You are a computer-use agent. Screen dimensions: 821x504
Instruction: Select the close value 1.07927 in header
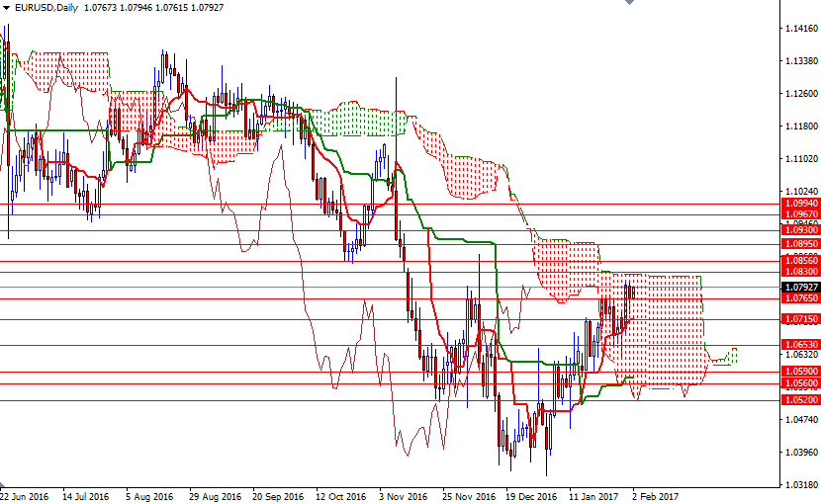pos(207,8)
